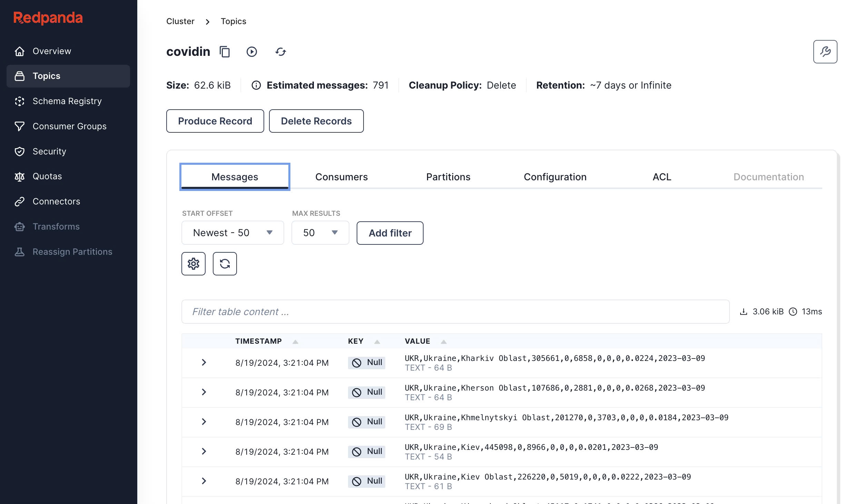Open Overview in the sidebar
Screen dimensions: 863x504
click(x=68, y=51)
